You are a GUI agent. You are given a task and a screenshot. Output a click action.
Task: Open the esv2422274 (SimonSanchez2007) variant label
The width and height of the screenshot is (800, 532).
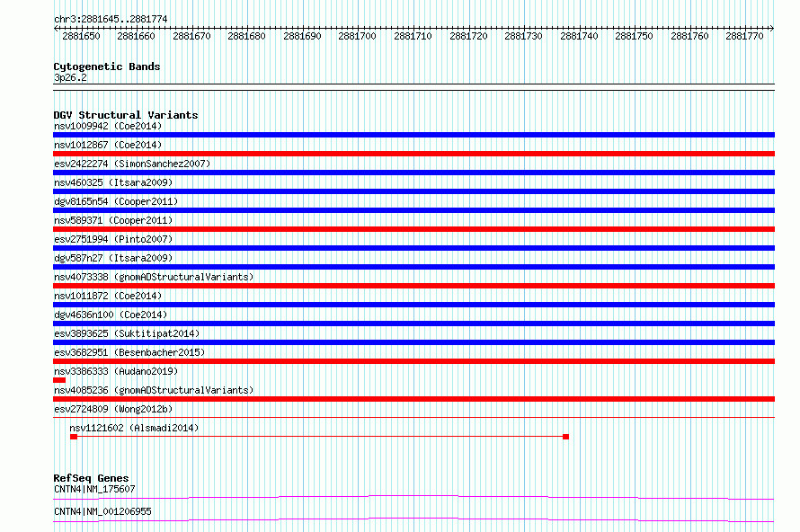[x=132, y=164]
